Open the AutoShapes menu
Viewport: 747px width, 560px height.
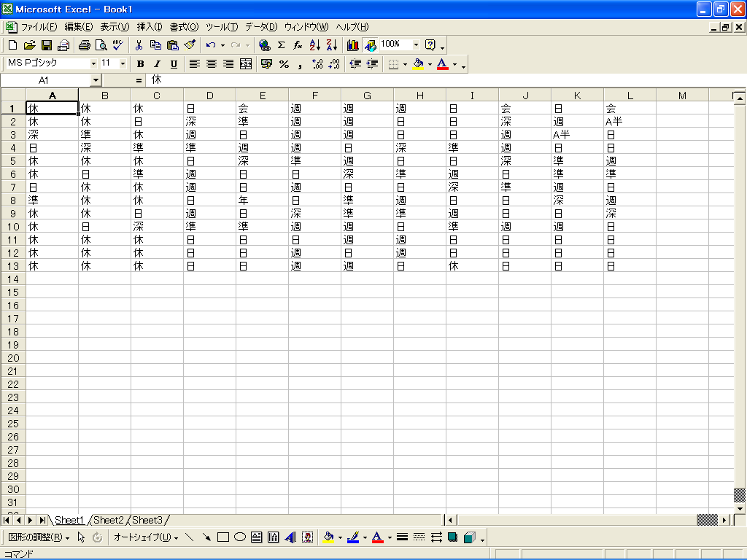(146, 537)
